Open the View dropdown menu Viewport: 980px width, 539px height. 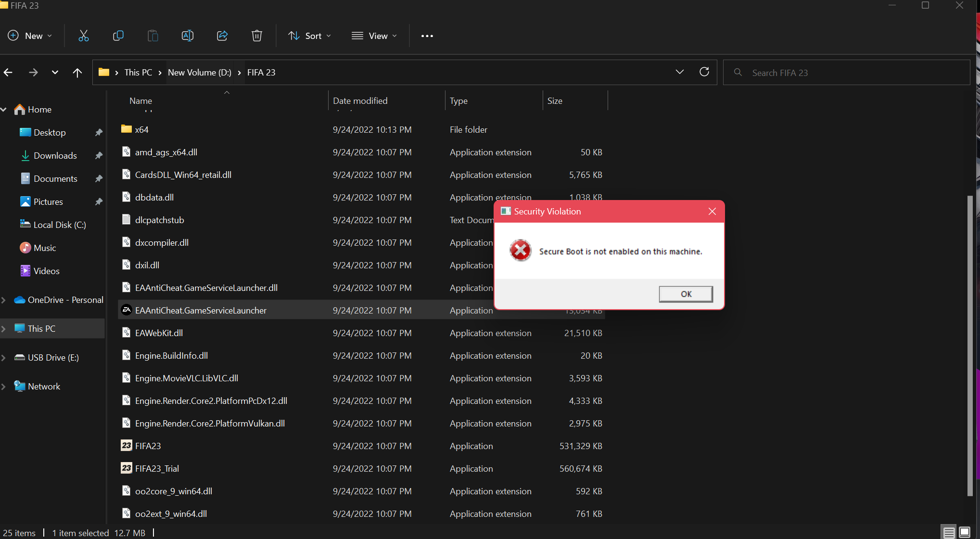[375, 36]
